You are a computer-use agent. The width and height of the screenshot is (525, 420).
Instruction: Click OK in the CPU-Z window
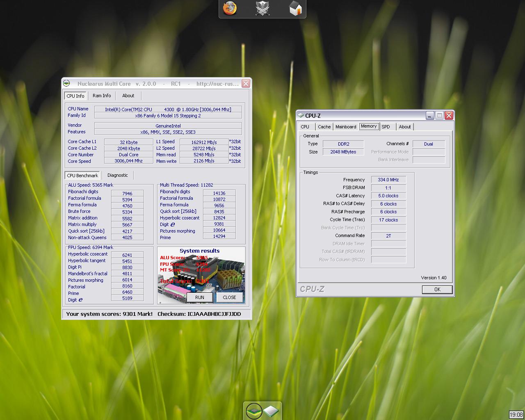point(437,290)
